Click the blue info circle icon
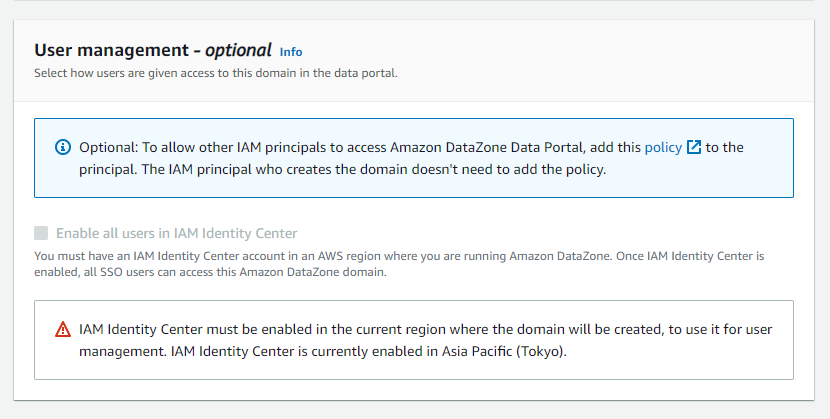 tap(63, 148)
